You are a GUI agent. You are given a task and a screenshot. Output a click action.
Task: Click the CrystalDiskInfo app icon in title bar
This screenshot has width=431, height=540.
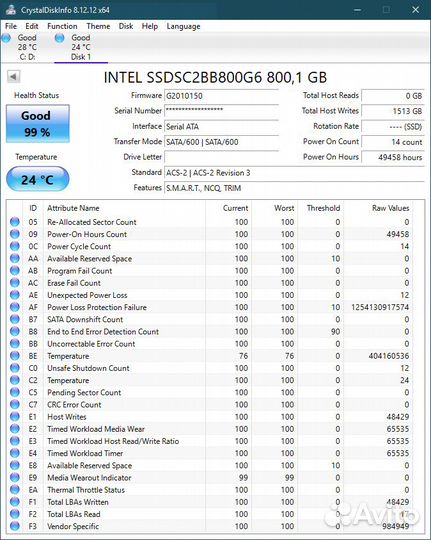[11, 9]
